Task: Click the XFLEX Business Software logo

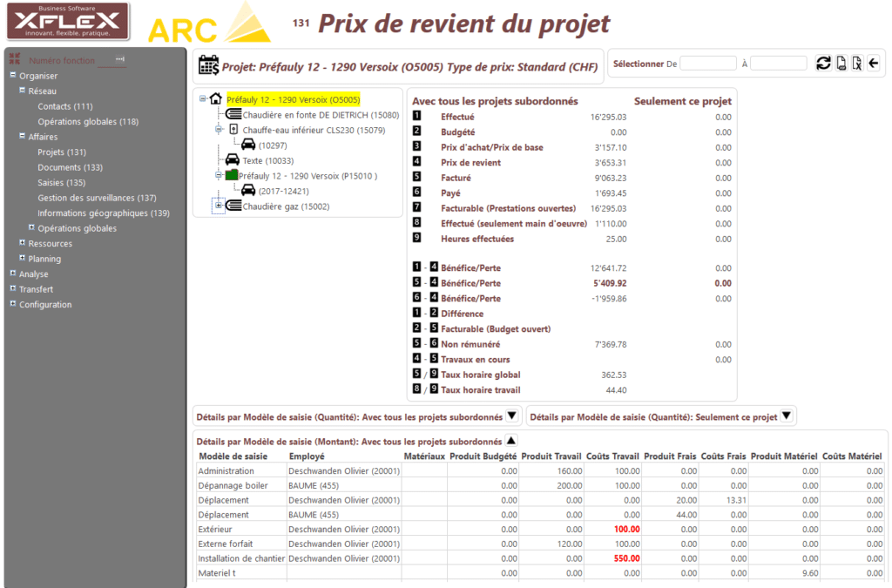Action: (67, 21)
